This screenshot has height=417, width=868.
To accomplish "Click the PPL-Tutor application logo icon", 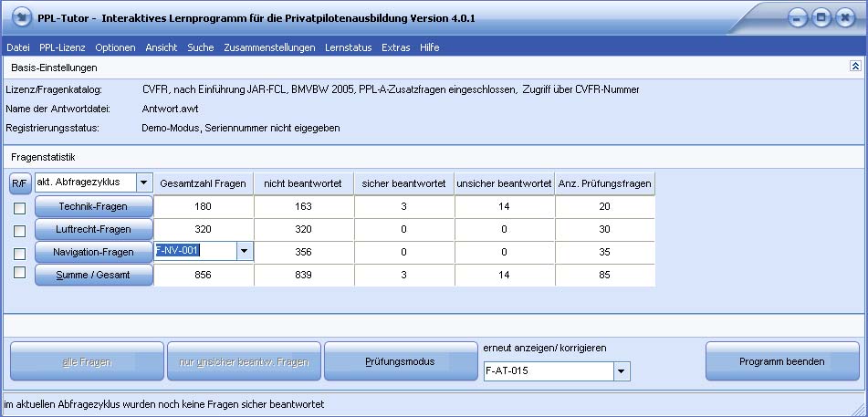I will (21, 17).
